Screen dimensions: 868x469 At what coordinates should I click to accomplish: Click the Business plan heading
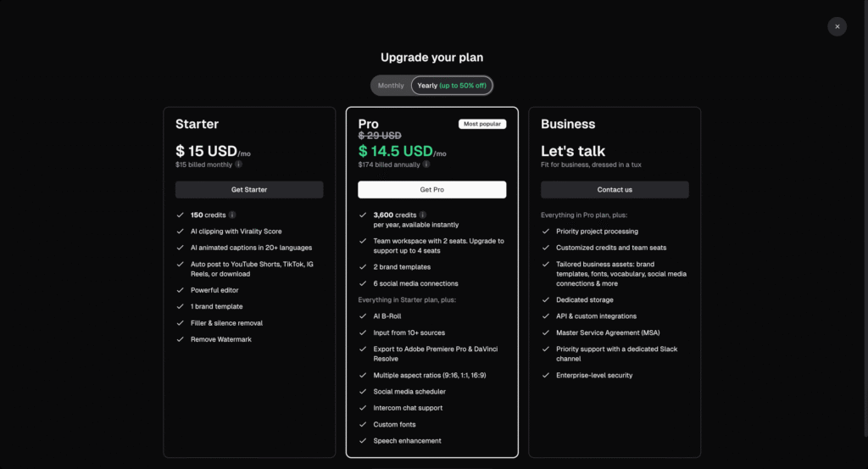[568, 124]
